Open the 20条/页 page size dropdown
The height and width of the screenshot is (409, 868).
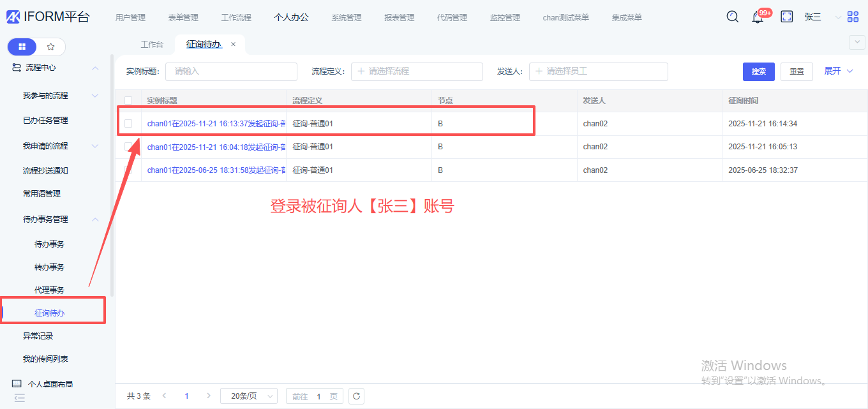(x=248, y=396)
